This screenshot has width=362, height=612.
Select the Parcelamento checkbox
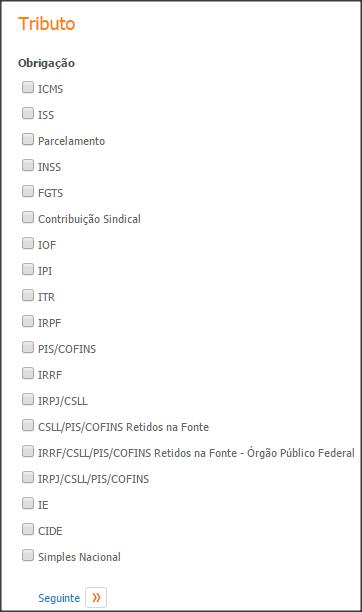tap(28, 139)
